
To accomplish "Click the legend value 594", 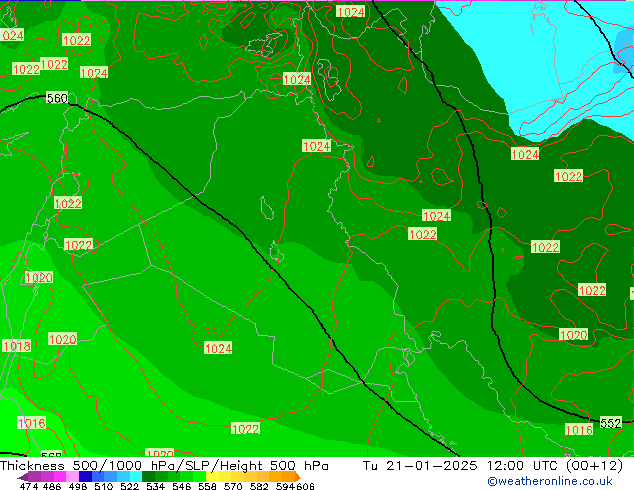I will [x=285, y=486].
